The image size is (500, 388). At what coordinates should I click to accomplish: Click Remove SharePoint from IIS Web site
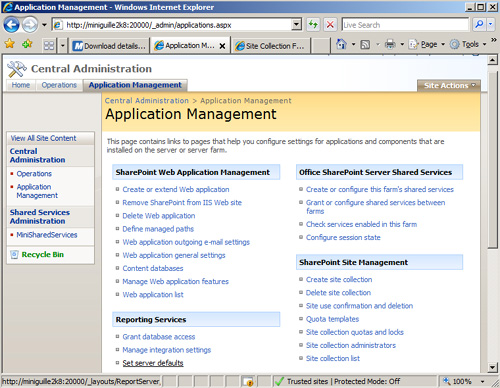coord(182,202)
